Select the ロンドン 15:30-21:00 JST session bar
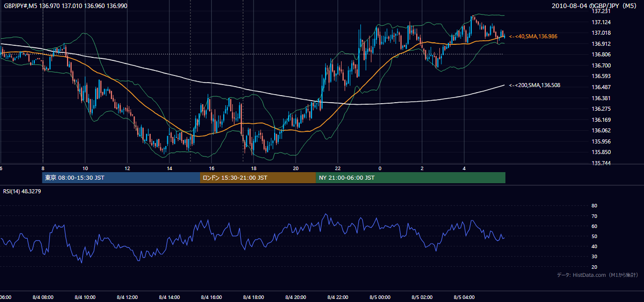Screen dimensions: 644x302 [x=258, y=178]
